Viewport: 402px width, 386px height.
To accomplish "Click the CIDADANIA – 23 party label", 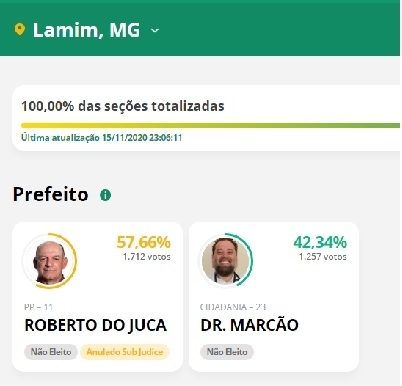I will point(233,307).
